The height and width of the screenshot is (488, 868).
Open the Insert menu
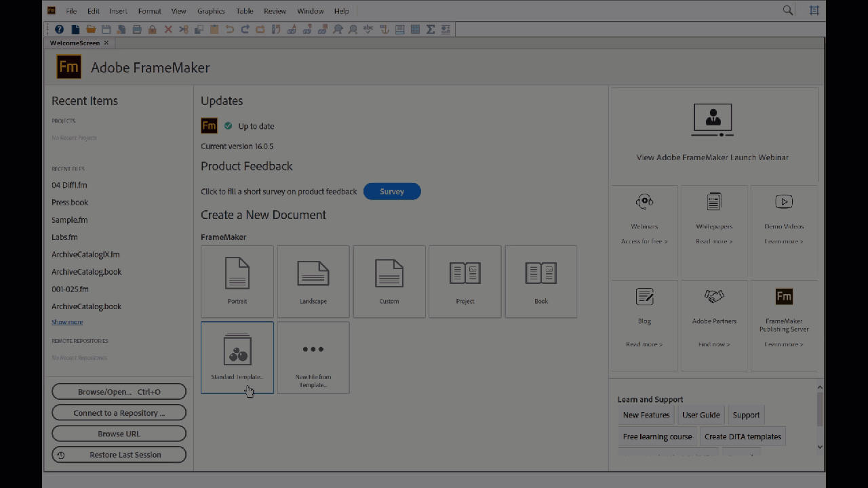119,11
